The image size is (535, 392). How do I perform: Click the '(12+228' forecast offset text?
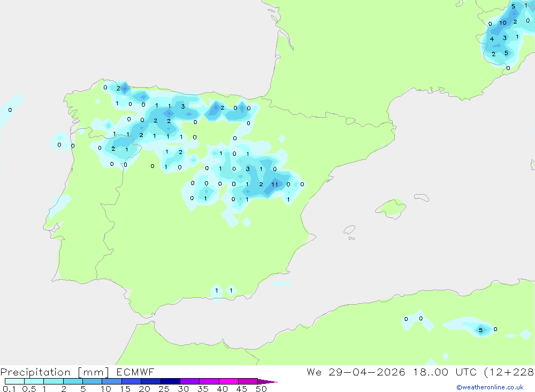pos(509,372)
